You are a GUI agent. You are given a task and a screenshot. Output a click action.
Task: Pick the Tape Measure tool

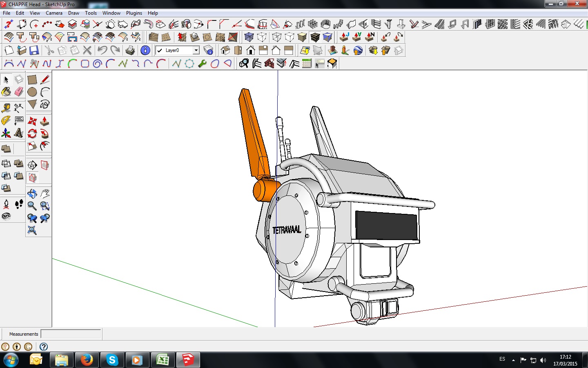click(6, 108)
